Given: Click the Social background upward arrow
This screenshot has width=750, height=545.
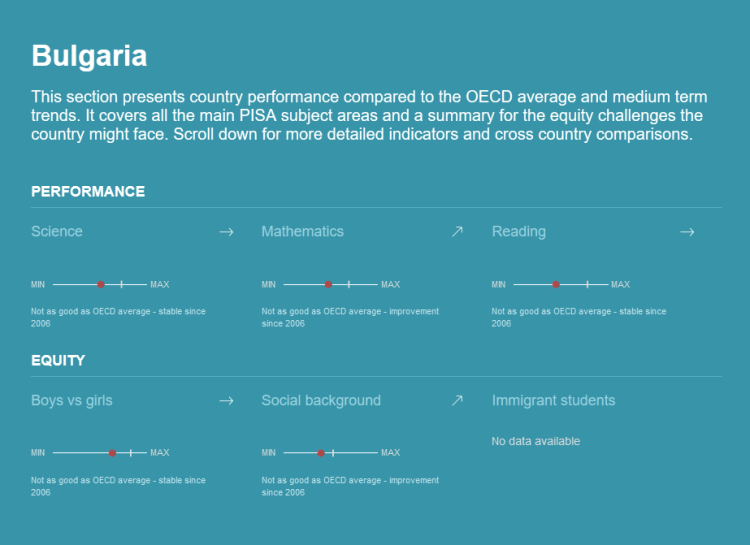Looking at the screenshot, I should click(x=457, y=401).
